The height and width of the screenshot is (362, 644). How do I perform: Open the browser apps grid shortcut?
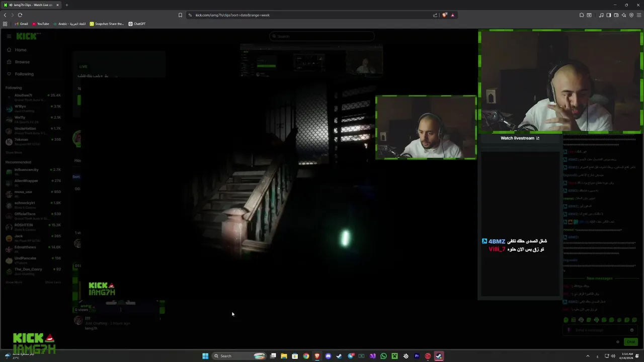[5, 24]
